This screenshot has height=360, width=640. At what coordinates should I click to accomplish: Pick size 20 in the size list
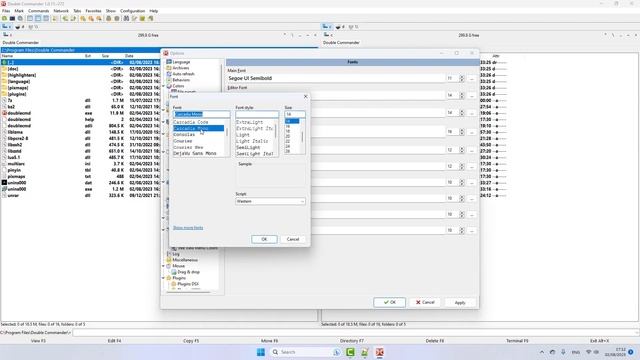pos(288,136)
